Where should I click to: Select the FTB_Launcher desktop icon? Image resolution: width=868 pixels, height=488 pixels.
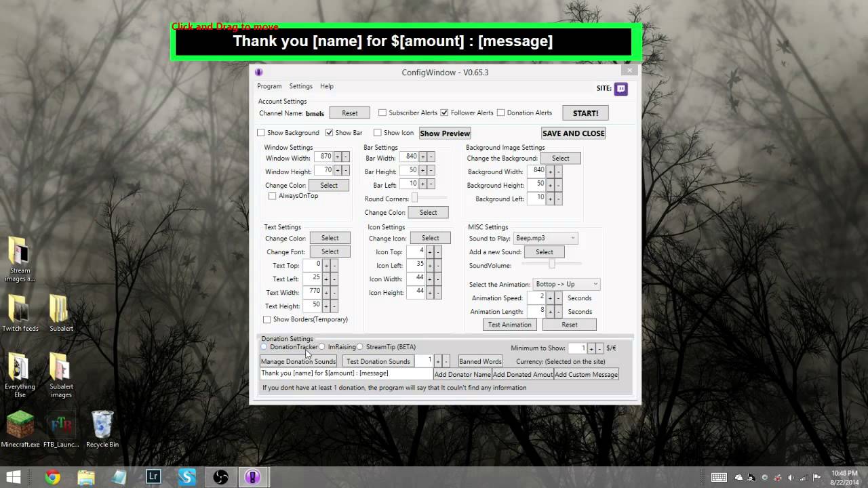click(x=61, y=429)
